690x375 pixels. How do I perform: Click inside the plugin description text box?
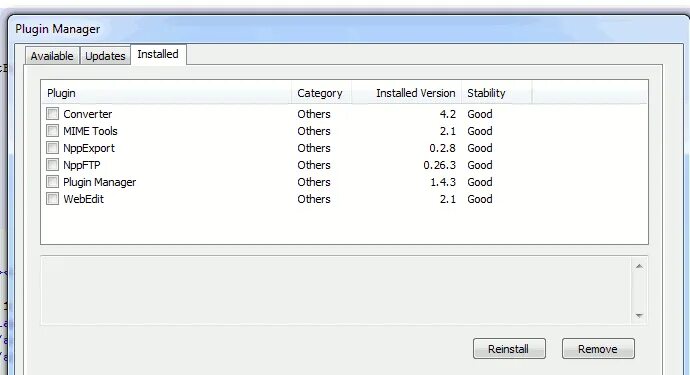(336, 291)
